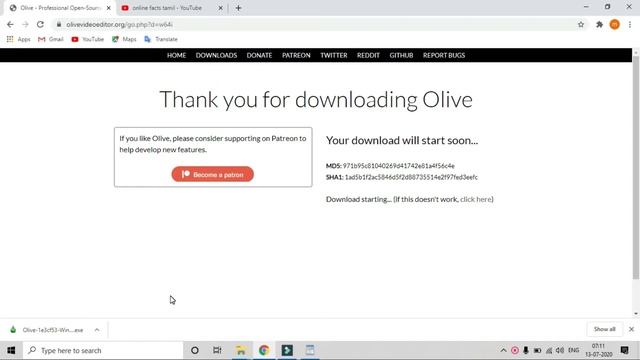The height and width of the screenshot is (360, 640).
Task: Click the MD5 checksum value
Action: [x=398, y=166]
